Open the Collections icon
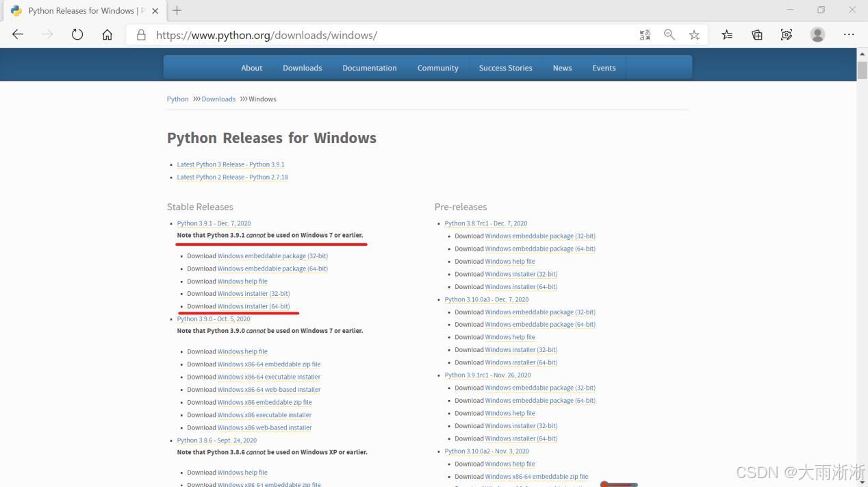The width and height of the screenshot is (868, 487). pyautogui.click(x=757, y=35)
